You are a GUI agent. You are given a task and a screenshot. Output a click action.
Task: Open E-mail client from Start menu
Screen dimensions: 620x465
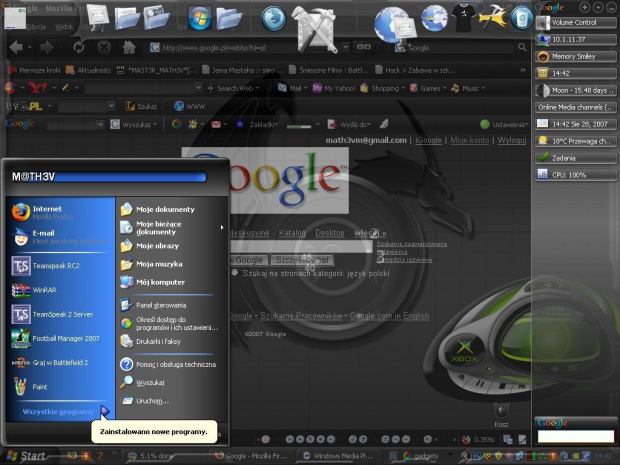[60, 237]
